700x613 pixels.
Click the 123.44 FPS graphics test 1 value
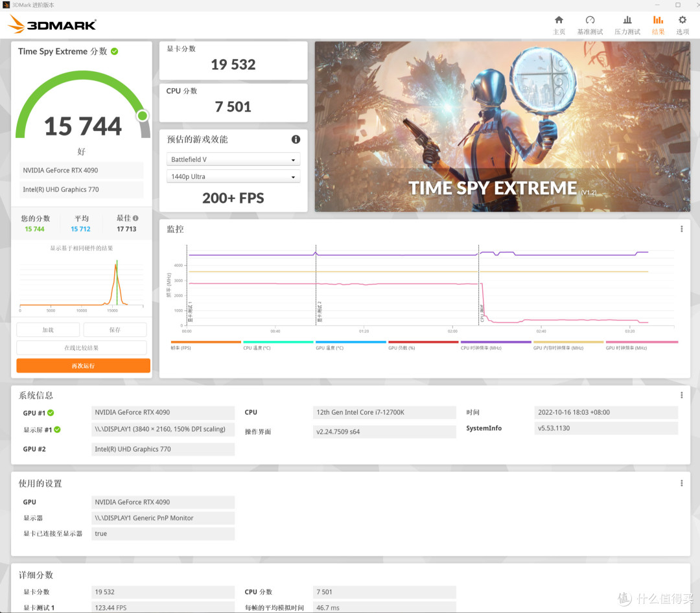(163, 607)
